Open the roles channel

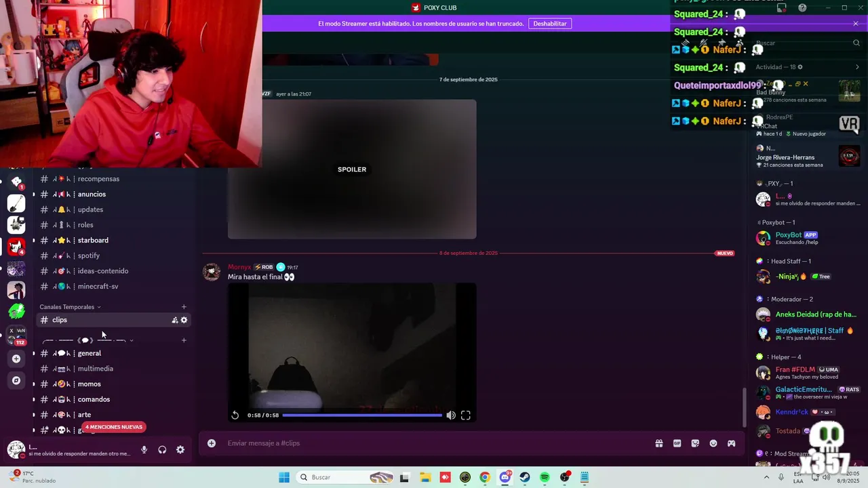click(x=114, y=225)
